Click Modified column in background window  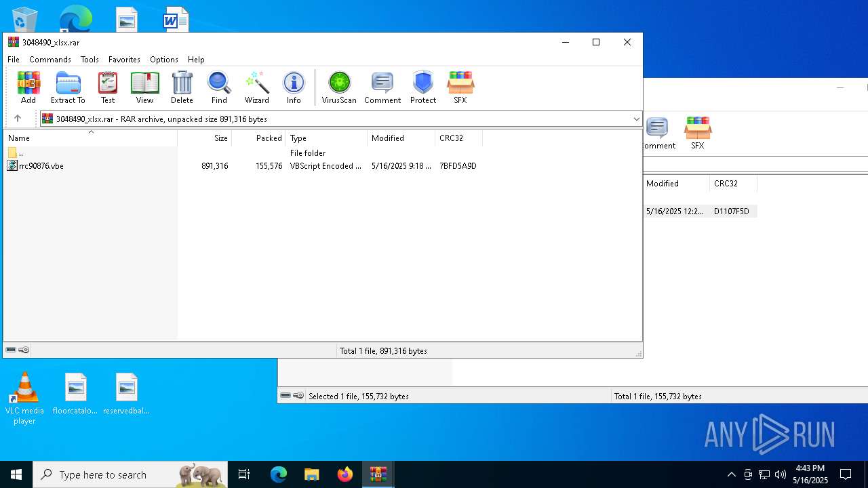coord(676,184)
